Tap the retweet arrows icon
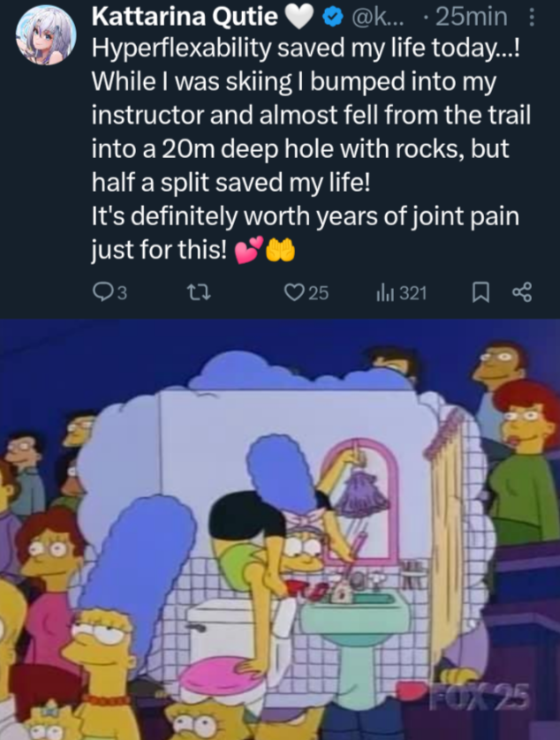Viewport: 560px width, 740px height. (x=196, y=292)
